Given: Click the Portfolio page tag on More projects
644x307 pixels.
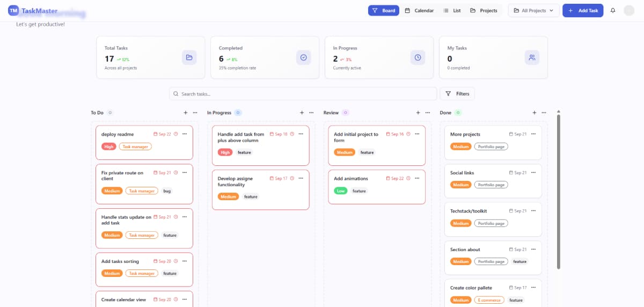Looking at the screenshot, I should tap(491, 147).
